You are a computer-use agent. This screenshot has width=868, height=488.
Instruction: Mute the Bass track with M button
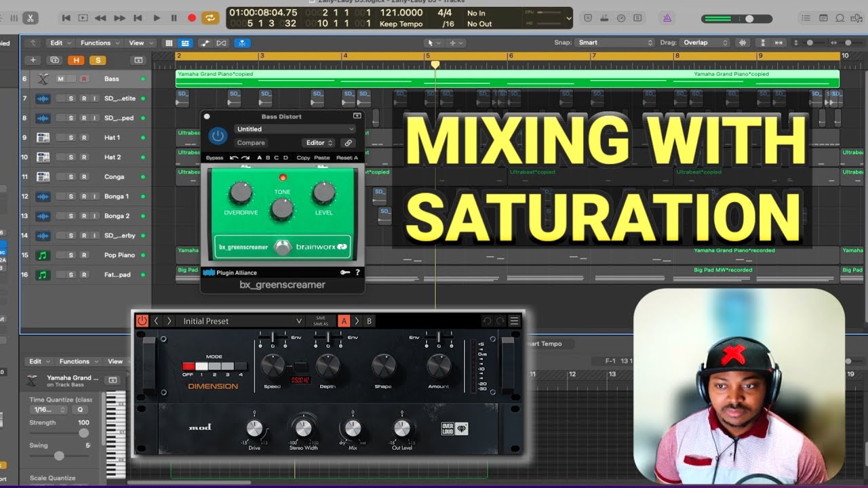click(60, 79)
